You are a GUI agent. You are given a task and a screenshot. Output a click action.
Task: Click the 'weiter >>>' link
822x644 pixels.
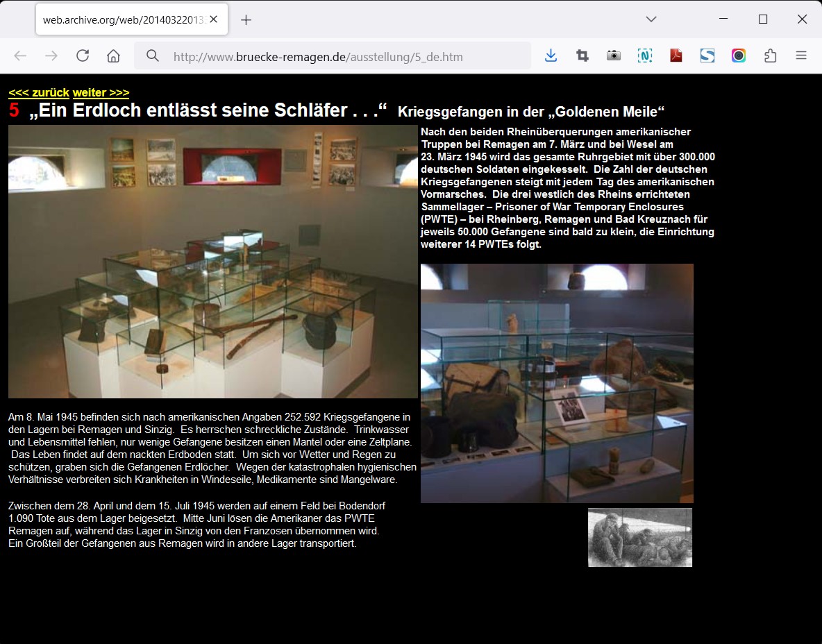pyautogui.click(x=101, y=92)
